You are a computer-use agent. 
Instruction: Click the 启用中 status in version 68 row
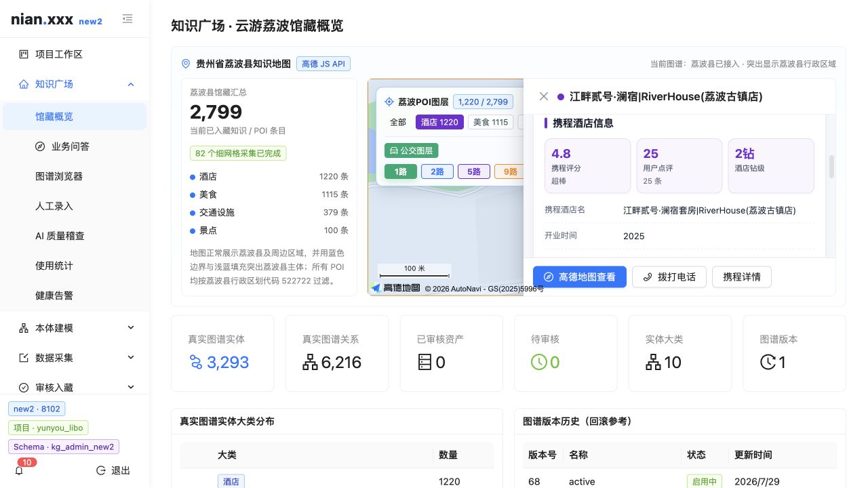tap(703, 481)
